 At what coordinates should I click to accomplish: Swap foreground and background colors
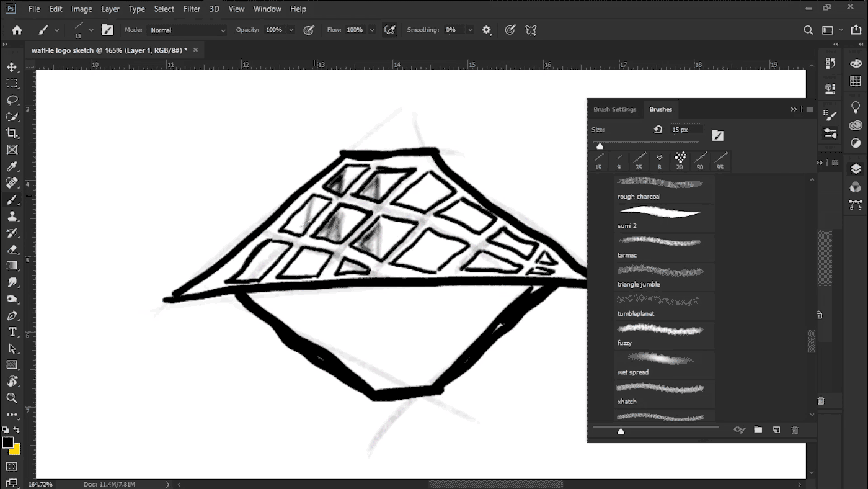pos(17,429)
